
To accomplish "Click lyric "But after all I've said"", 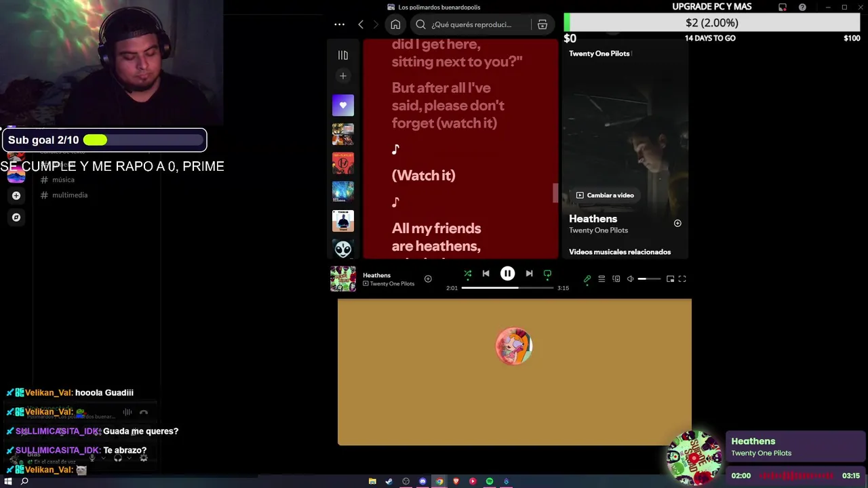I will click(x=448, y=105).
